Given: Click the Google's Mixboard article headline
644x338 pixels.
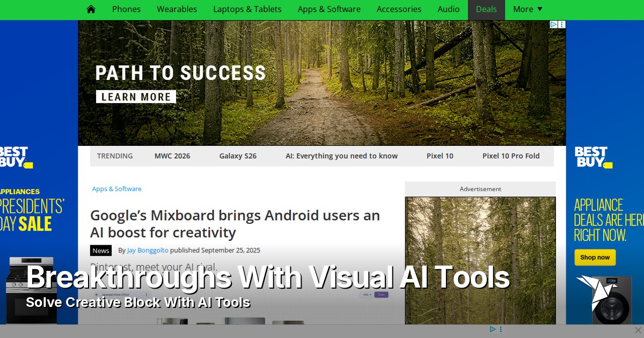Looking at the screenshot, I should 235,224.
